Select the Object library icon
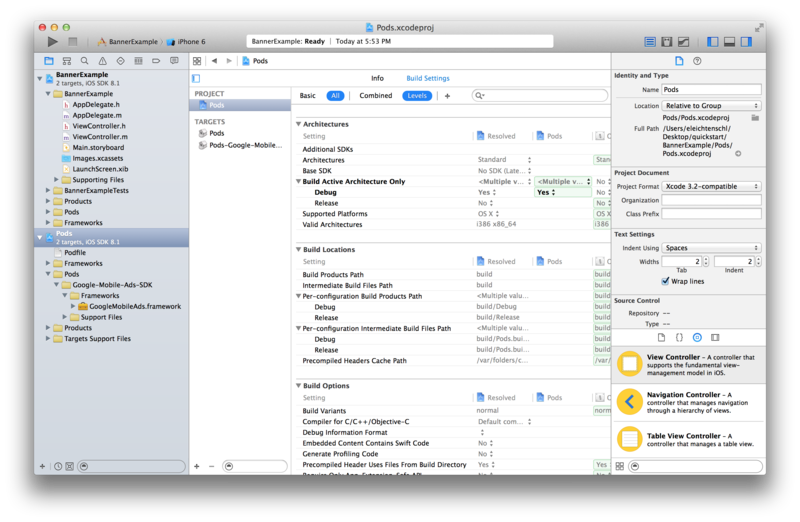The image size is (800, 522). [x=697, y=337]
